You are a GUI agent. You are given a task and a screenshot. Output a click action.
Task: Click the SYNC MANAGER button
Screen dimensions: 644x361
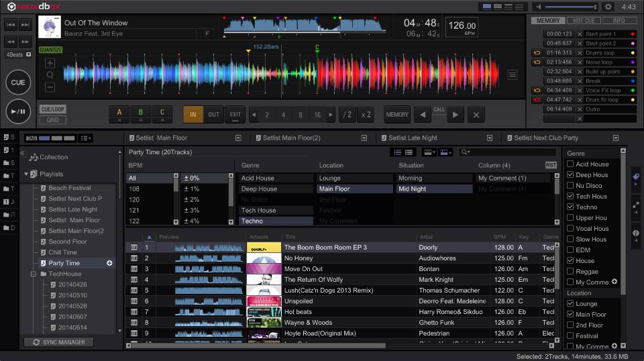tap(58, 342)
